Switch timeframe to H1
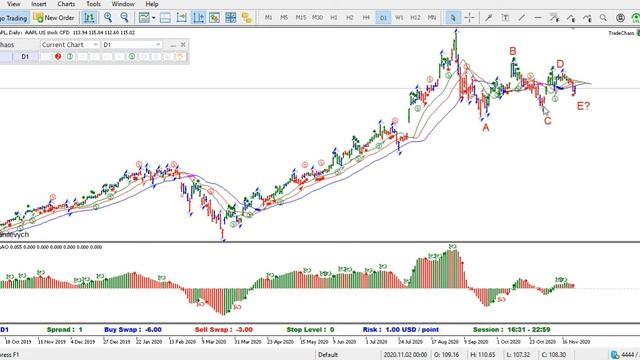This screenshot has width=640, height=360. [334, 18]
